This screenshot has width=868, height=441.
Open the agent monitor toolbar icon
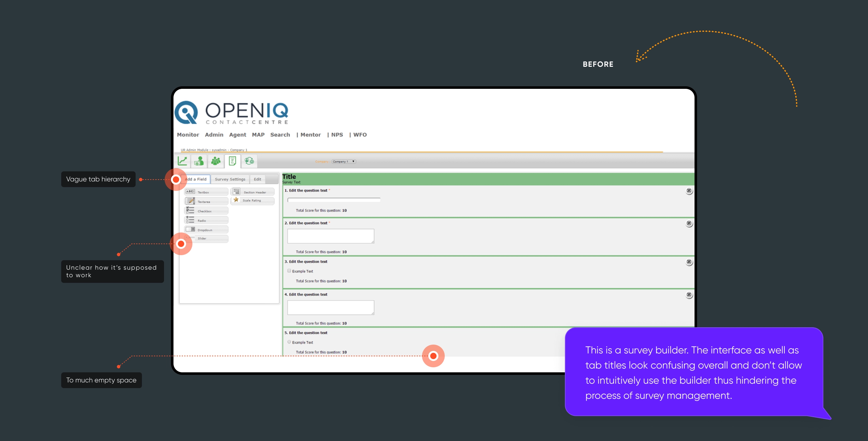[x=199, y=161]
